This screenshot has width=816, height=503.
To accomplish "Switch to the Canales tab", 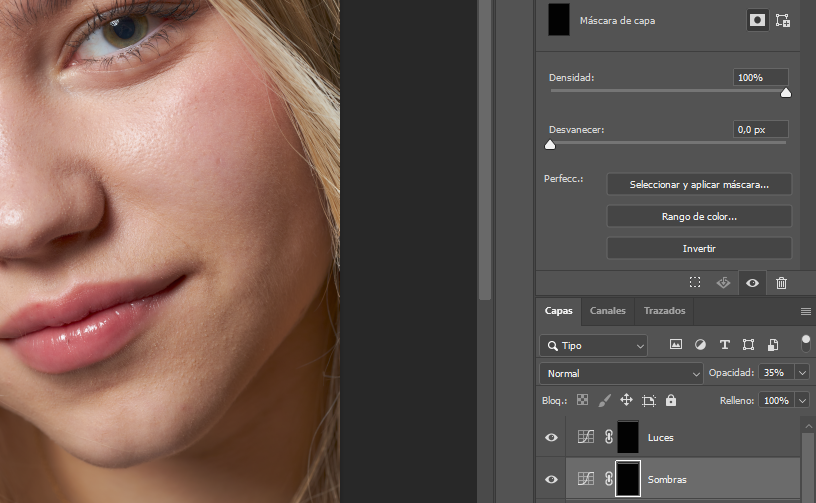I will point(607,311).
